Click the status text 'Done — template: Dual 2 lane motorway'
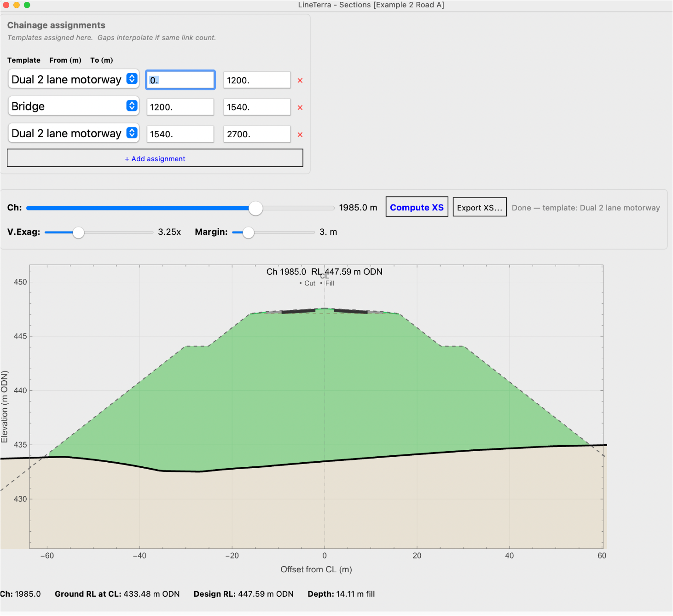The image size is (673, 616). click(586, 208)
